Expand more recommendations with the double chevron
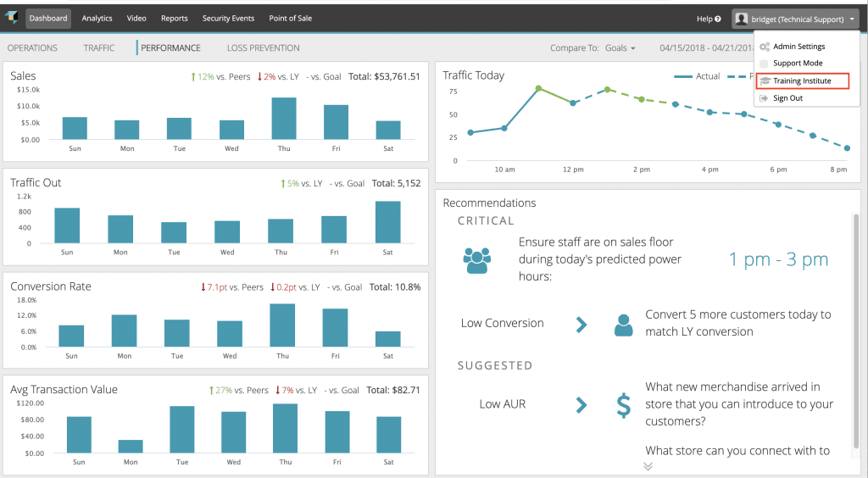 tap(648, 465)
